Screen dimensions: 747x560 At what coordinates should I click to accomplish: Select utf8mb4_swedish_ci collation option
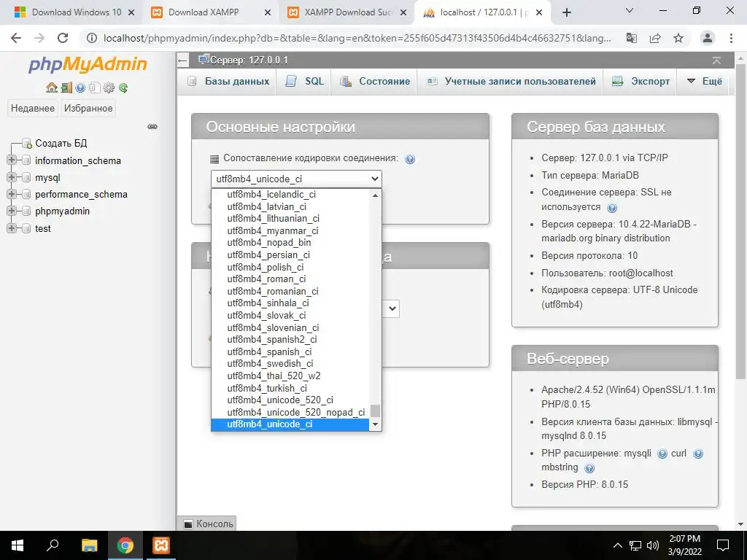click(x=290, y=363)
